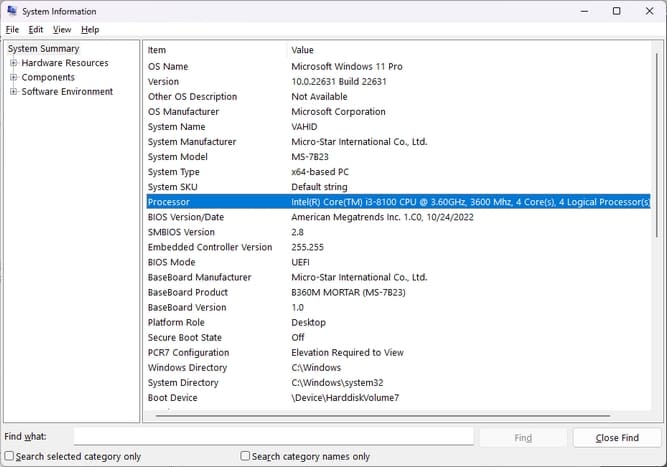Viewport: 667px width, 467px height.
Task: Open the Edit menu
Action: coord(36,29)
